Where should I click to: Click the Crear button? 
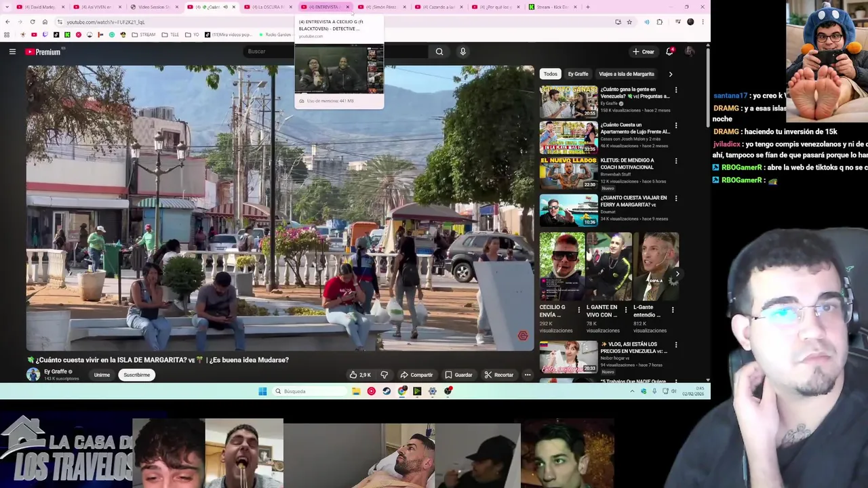tap(644, 52)
